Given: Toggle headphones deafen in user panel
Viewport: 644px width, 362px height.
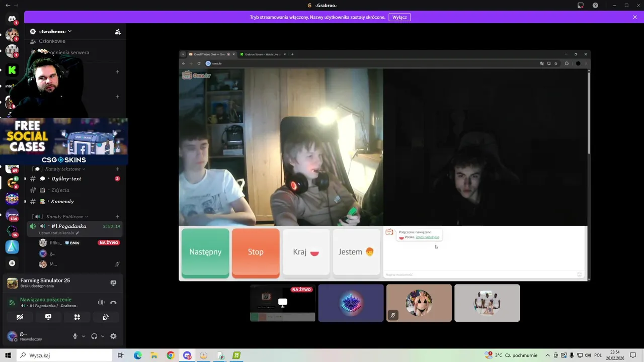Looking at the screenshot, I should (x=94, y=336).
